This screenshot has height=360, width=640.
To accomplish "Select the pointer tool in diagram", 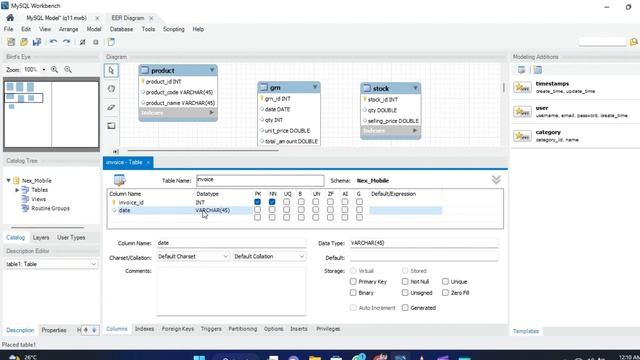I will click(x=111, y=71).
